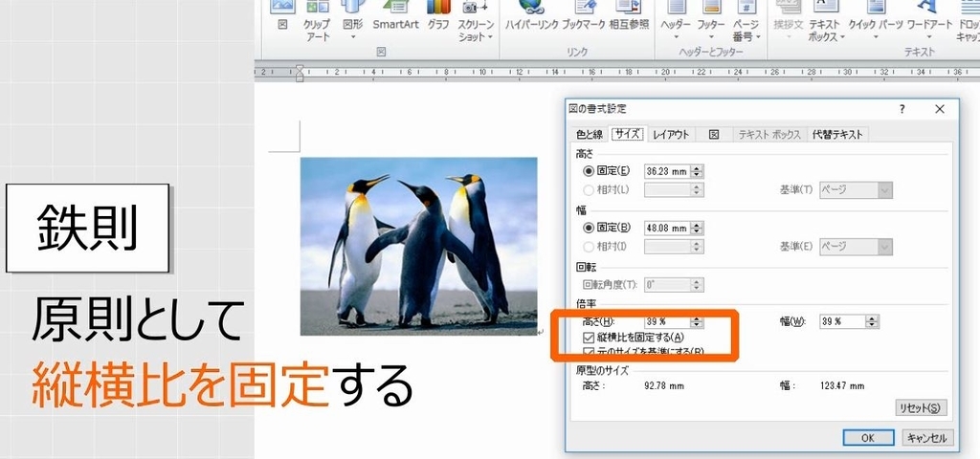Click the indent marker on the ruler
The image size is (980, 459).
[x=300, y=73]
